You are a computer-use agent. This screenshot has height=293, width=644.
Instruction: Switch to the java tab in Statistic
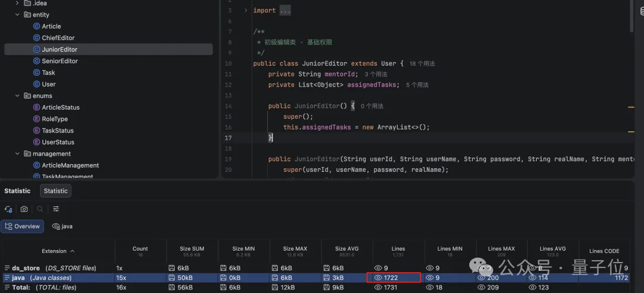pos(62,227)
